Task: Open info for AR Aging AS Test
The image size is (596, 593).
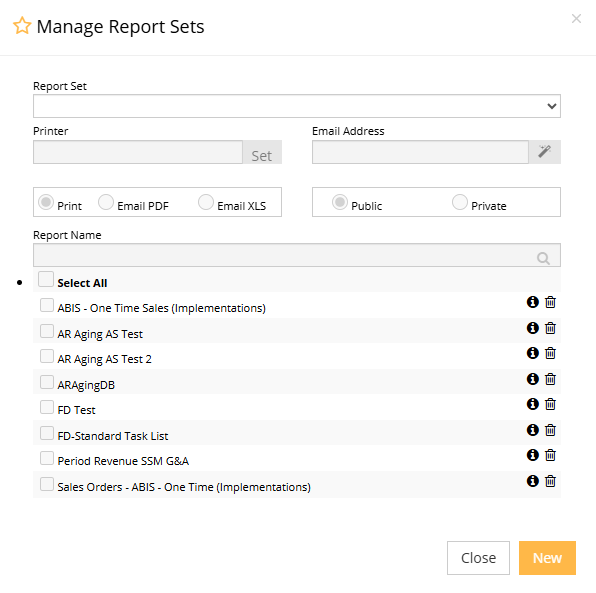Action: coord(533,328)
